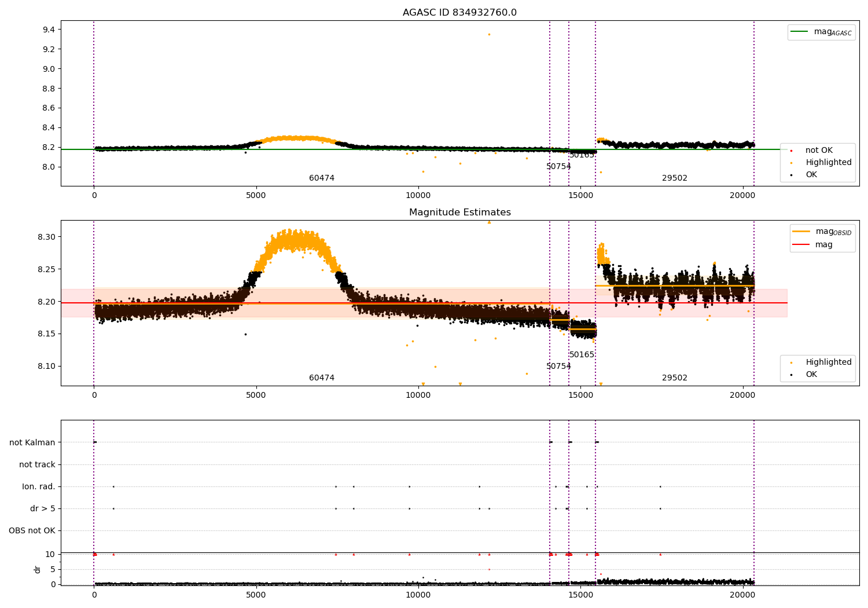Screen dimensions: 868x608
Task: Click the 'OBS not OK' axis label
Action: pos(32,530)
